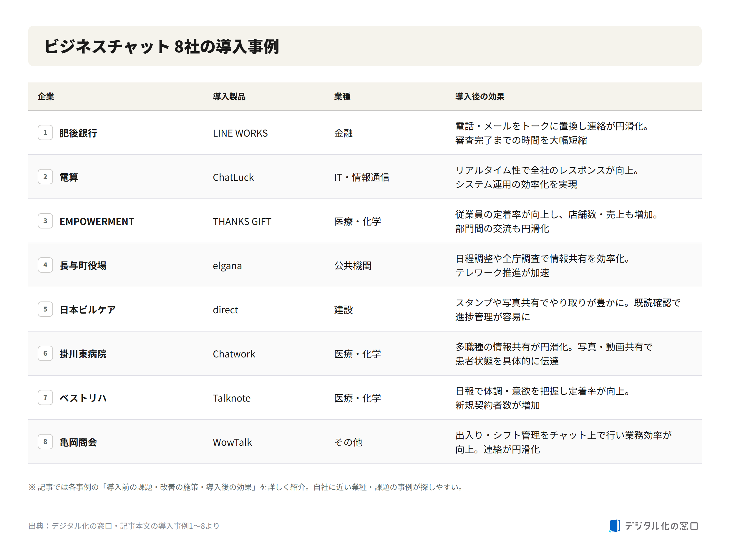The width and height of the screenshot is (730, 560).
Task: Pick 医療・化学 in the 掛川東病院 row
Action: (358, 354)
